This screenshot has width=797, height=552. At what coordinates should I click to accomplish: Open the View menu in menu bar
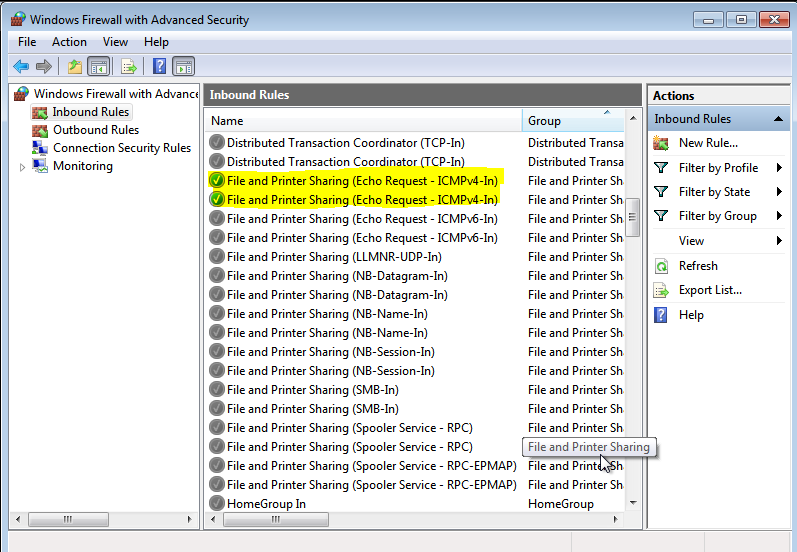(115, 42)
